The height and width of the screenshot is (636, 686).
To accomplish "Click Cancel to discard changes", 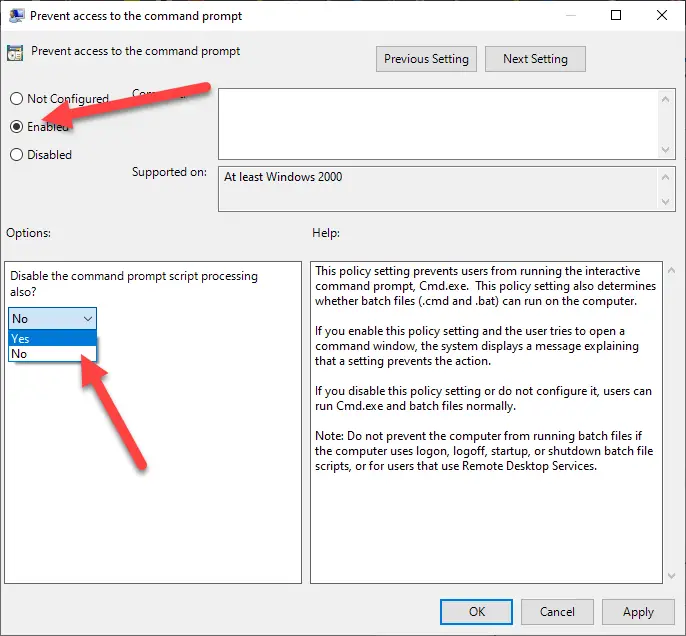I will click(x=557, y=612).
